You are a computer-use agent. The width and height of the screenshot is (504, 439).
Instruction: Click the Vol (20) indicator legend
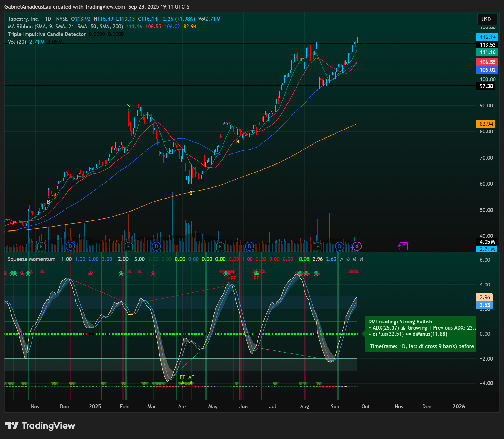(x=17, y=42)
